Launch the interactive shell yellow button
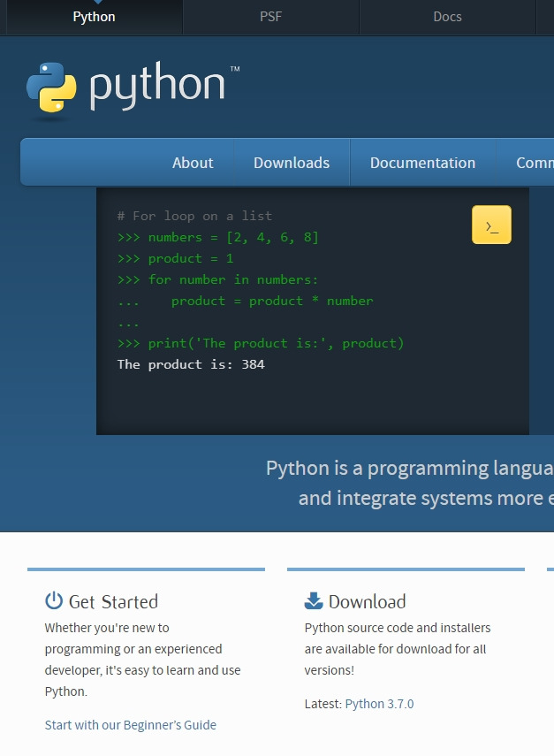The width and height of the screenshot is (554, 756). (491, 225)
